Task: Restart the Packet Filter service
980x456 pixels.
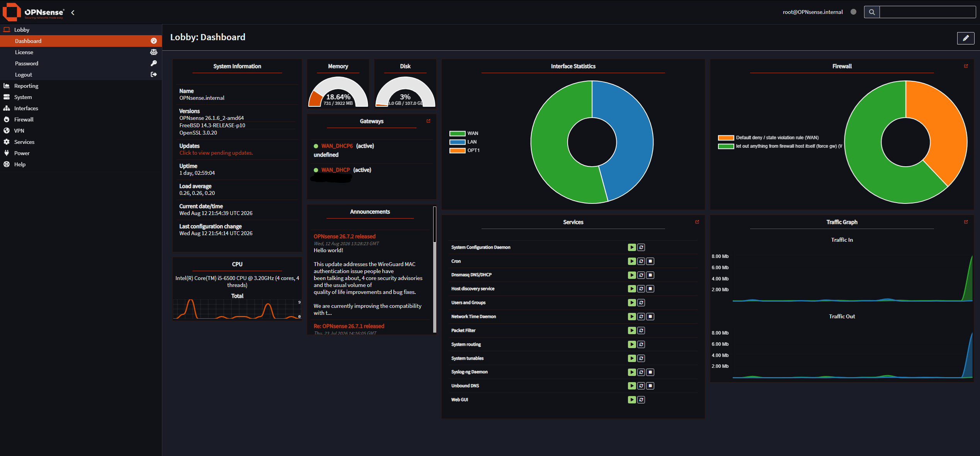Action: click(x=641, y=331)
